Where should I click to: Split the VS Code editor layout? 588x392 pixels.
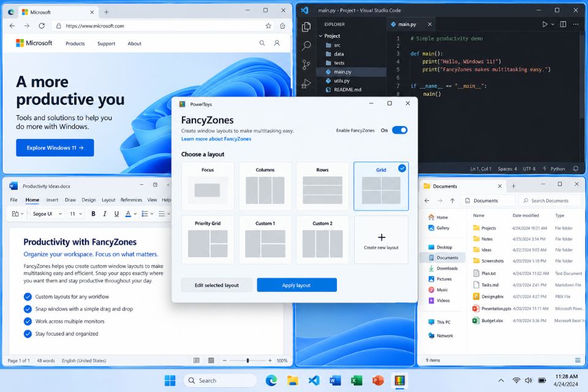(x=563, y=24)
